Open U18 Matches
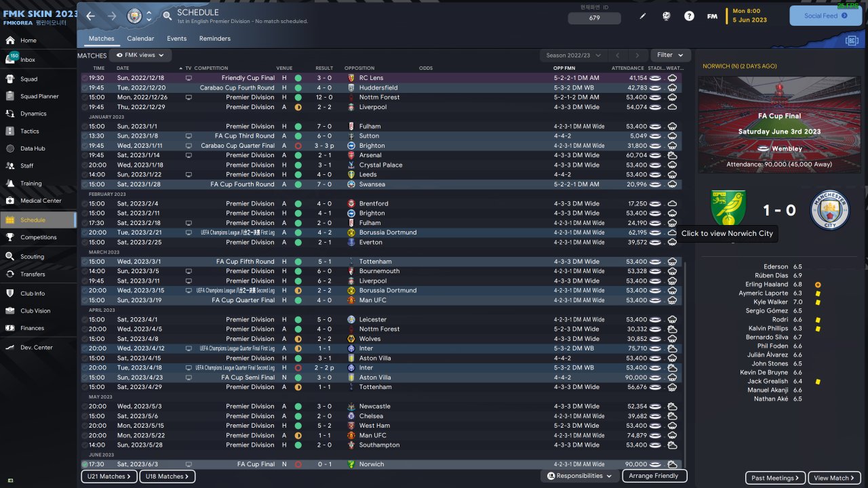 tap(167, 476)
